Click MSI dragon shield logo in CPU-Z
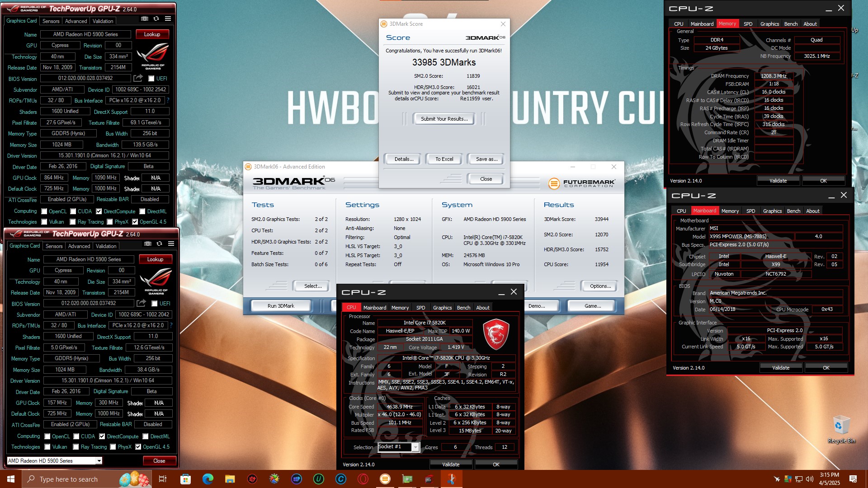Screen dimensions: 868x488 click(496, 334)
